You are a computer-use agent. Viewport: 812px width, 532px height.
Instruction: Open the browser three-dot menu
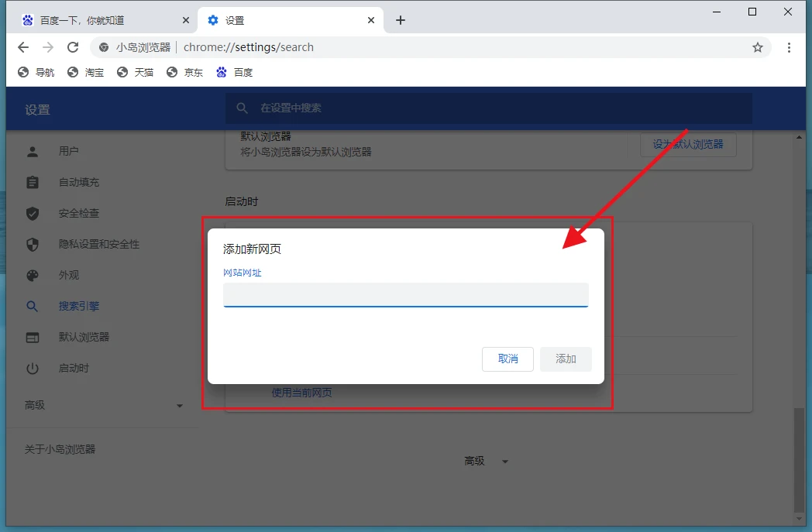(x=789, y=47)
